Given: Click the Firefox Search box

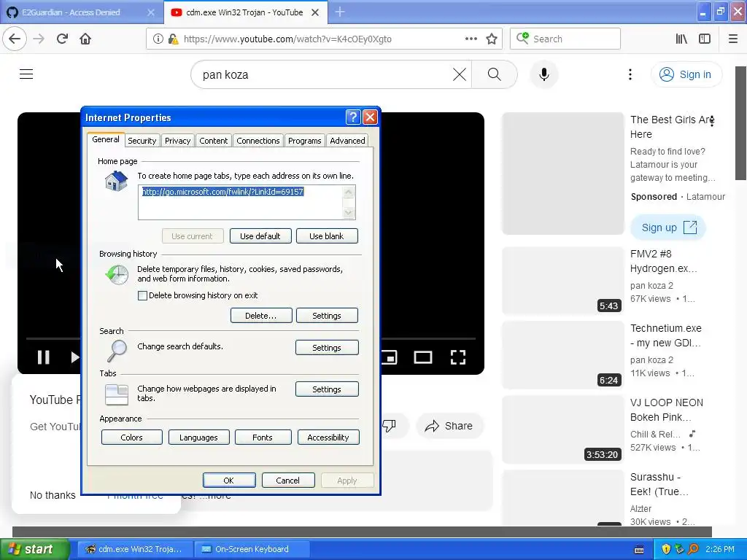Looking at the screenshot, I should [x=565, y=39].
